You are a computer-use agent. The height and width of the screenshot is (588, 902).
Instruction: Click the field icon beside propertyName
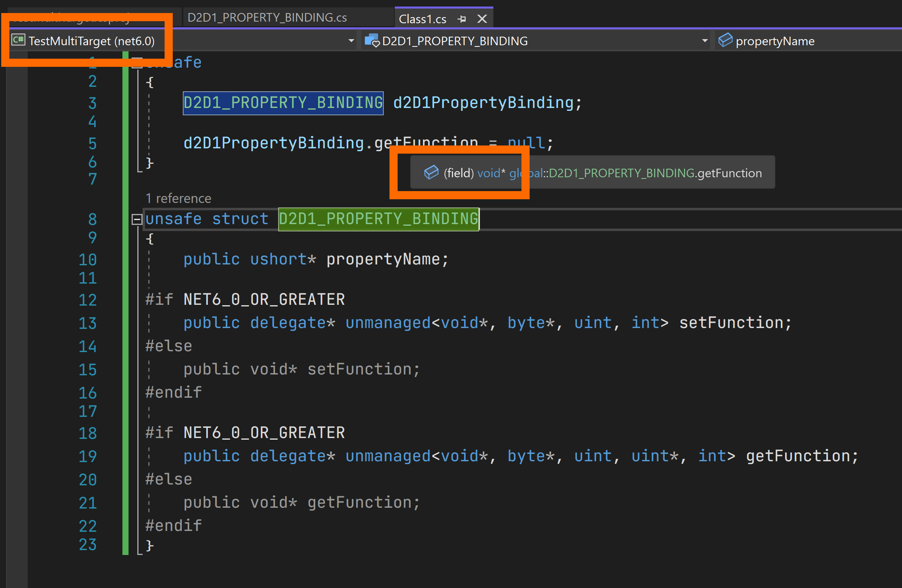click(725, 40)
